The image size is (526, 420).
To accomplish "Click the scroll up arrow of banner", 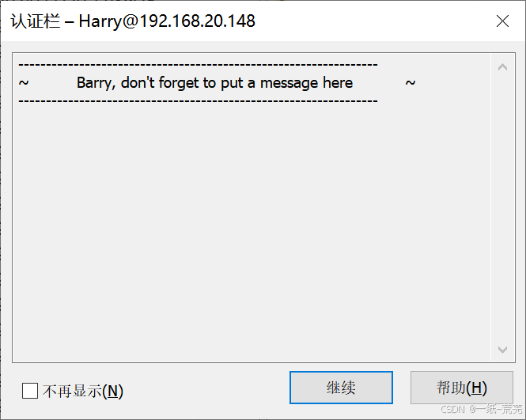I will [502, 67].
